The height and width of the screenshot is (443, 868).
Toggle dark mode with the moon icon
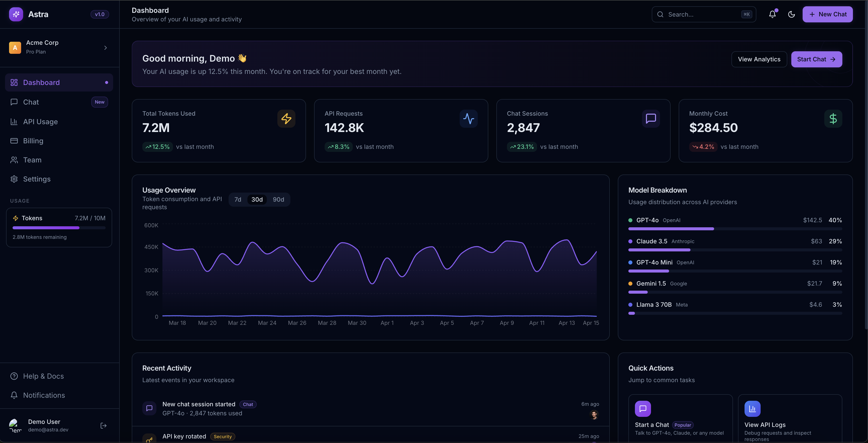(x=792, y=14)
